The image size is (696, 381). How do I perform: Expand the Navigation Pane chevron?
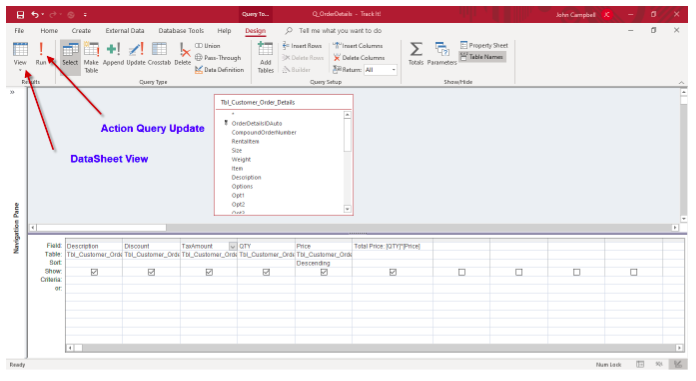click(x=12, y=92)
